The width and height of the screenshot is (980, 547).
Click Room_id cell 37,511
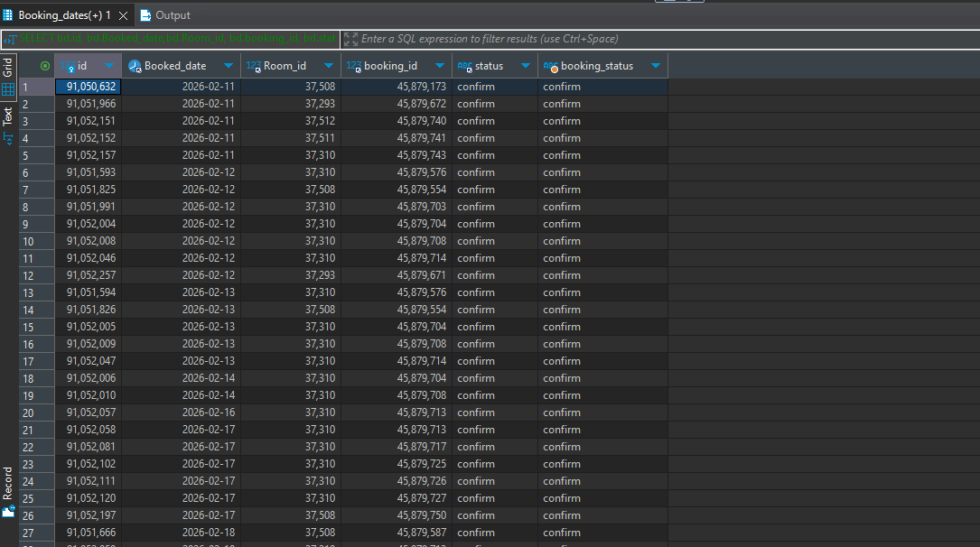(x=291, y=138)
